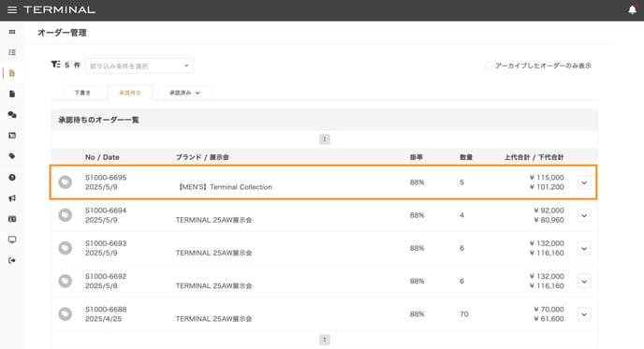Open the tag sidebar icon
Screen dimensions: 644x349
coord(12,156)
